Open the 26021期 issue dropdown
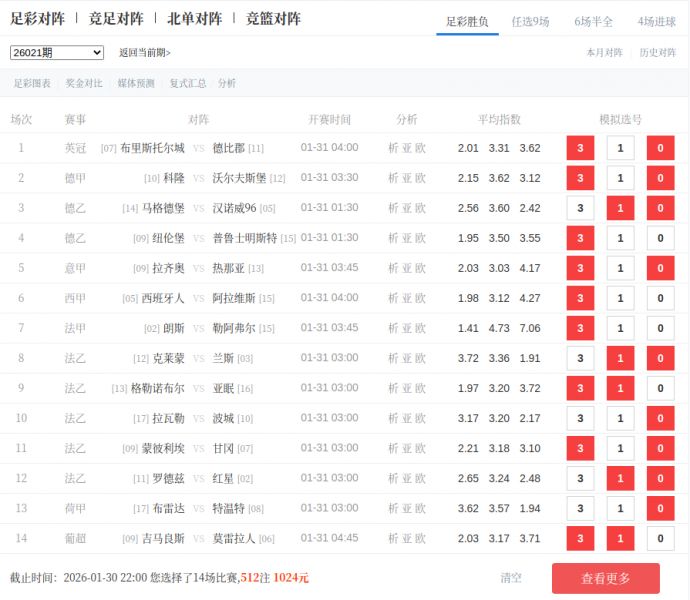This screenshot has height=600, width=690. tap(57, 53)
